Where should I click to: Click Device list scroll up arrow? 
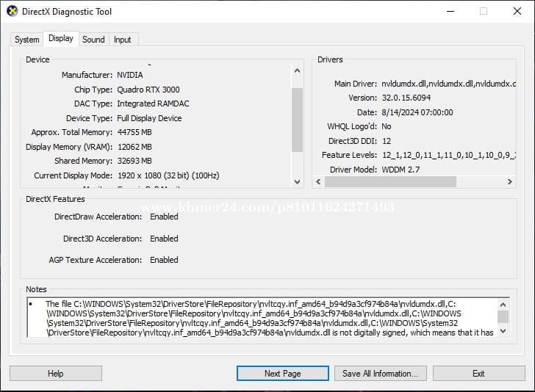point(297,71)
